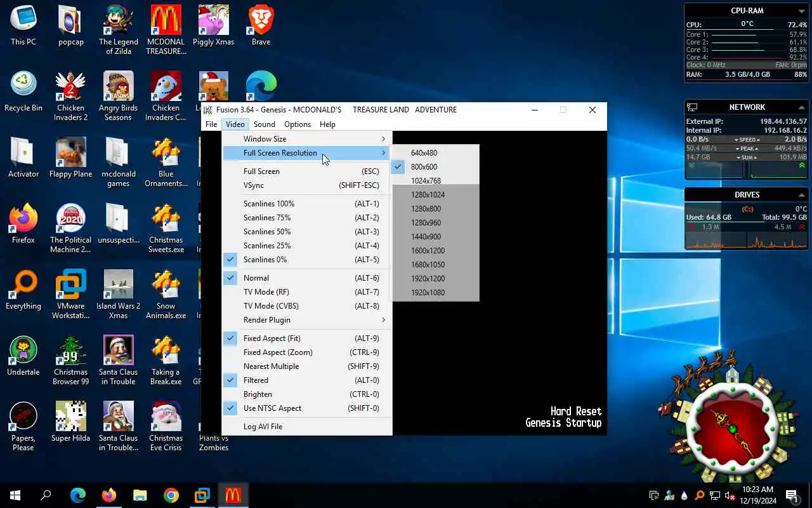Expand the Window Size submenu
This screenshot has width=812, height=508.
coord(307,139)
